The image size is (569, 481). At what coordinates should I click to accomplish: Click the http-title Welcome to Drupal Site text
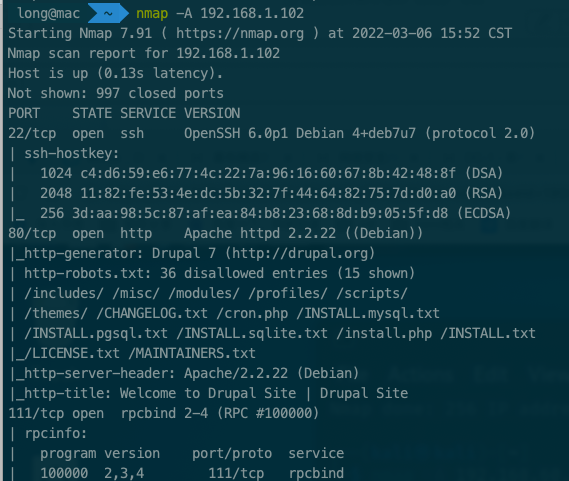click(x=208, y=393)
